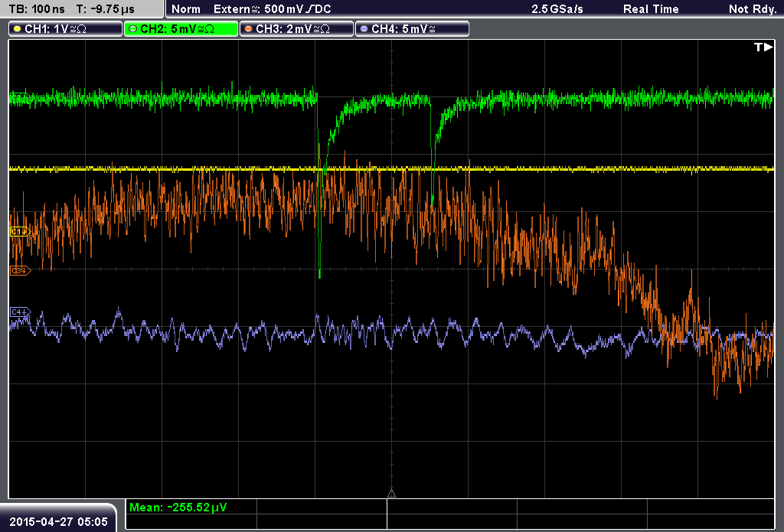Select the CH1: 1V channel label
This screenshot has width=784, height=532.
pyautogui.click(x=66, y=29)
